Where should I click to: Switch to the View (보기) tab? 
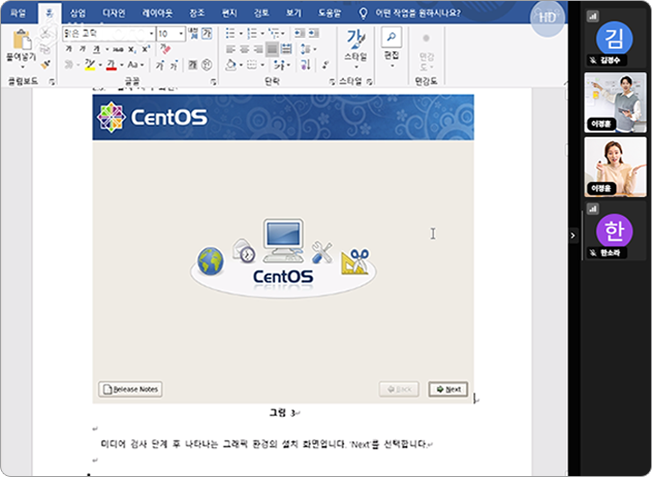(294, 13)
